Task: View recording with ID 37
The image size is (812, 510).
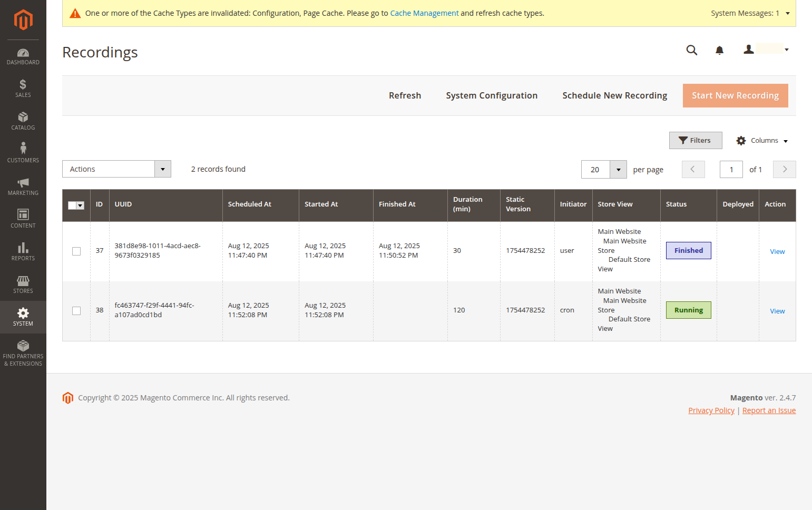Action: click(x=777, y=252)
